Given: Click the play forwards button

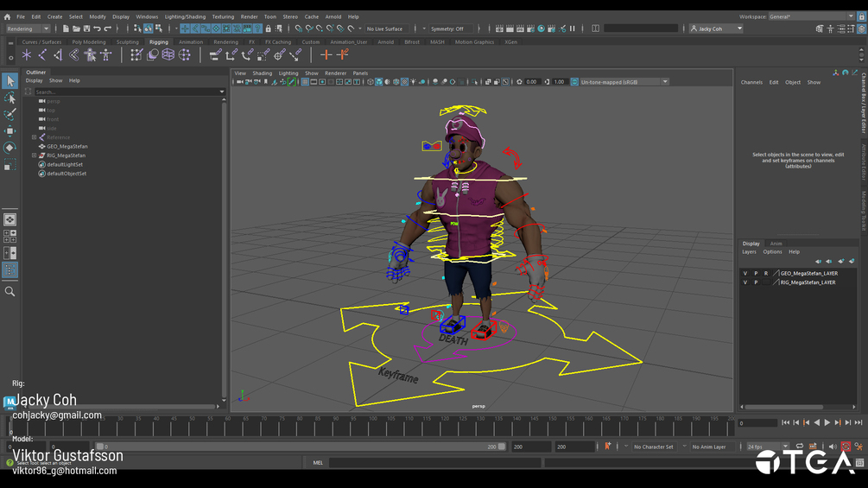Looking at the screenshot, I should (827, 422).
